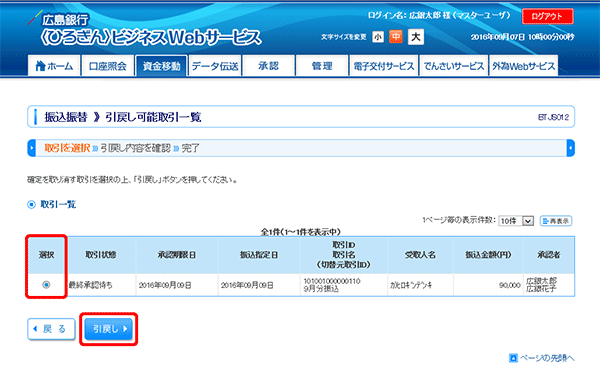Click left arrow of step progress bar
600x370 pixels.
pyautogui.click(x=32, y=148)
